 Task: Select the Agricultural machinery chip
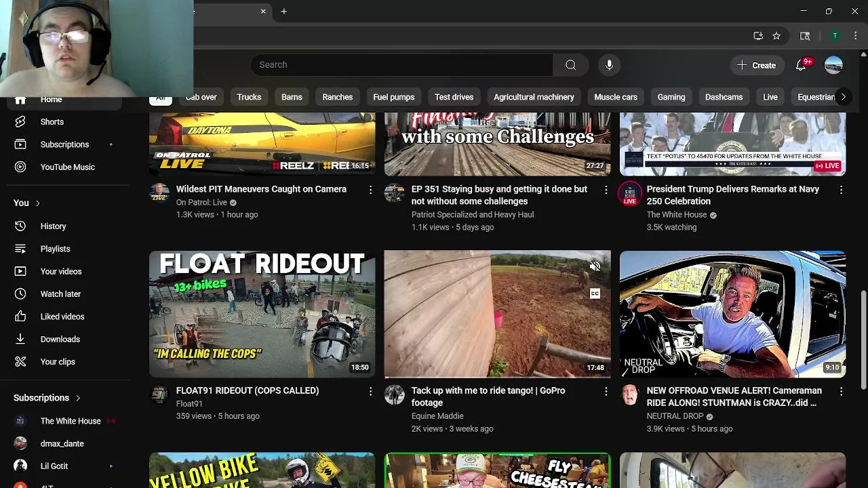click(x=534, y=97)
